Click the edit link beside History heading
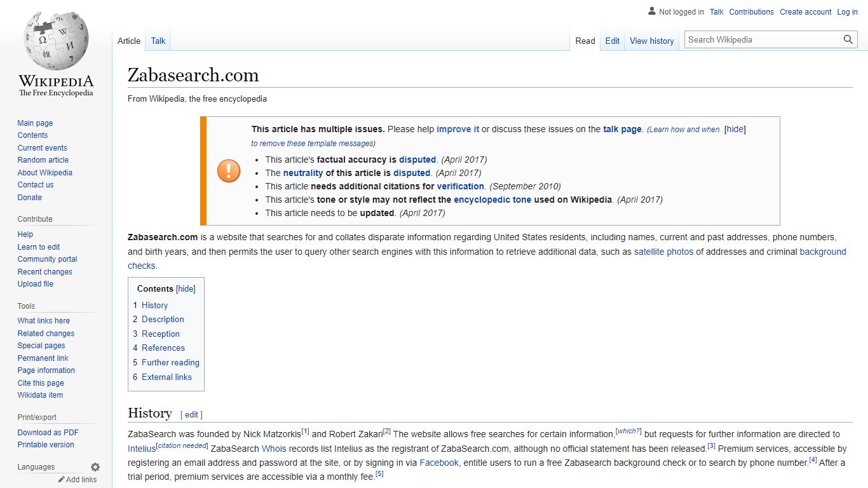868x488 pixels. coord(191,415)
